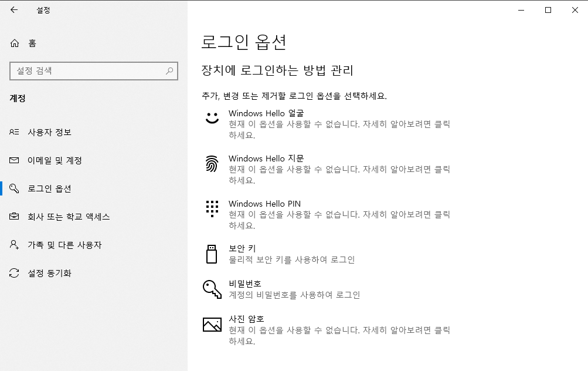Select 로그인 옵션 in sidebar

tap(94, 188)
